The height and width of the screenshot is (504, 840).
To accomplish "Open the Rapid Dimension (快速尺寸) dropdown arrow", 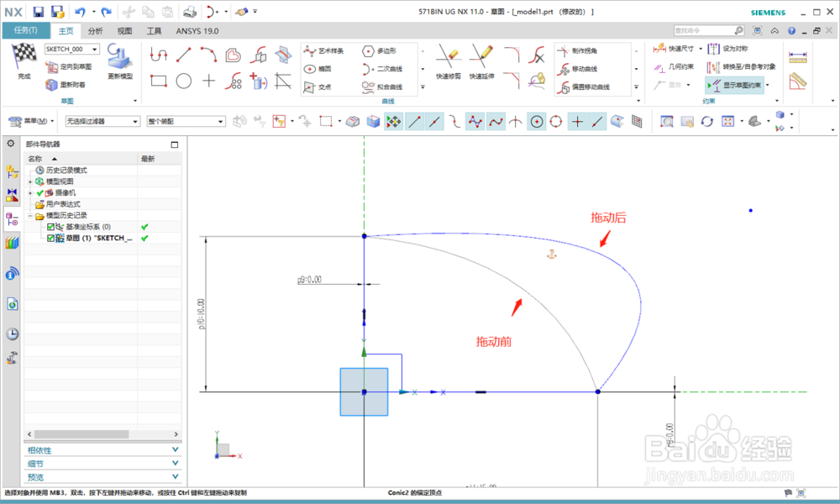I will click(x=701, y=49).
